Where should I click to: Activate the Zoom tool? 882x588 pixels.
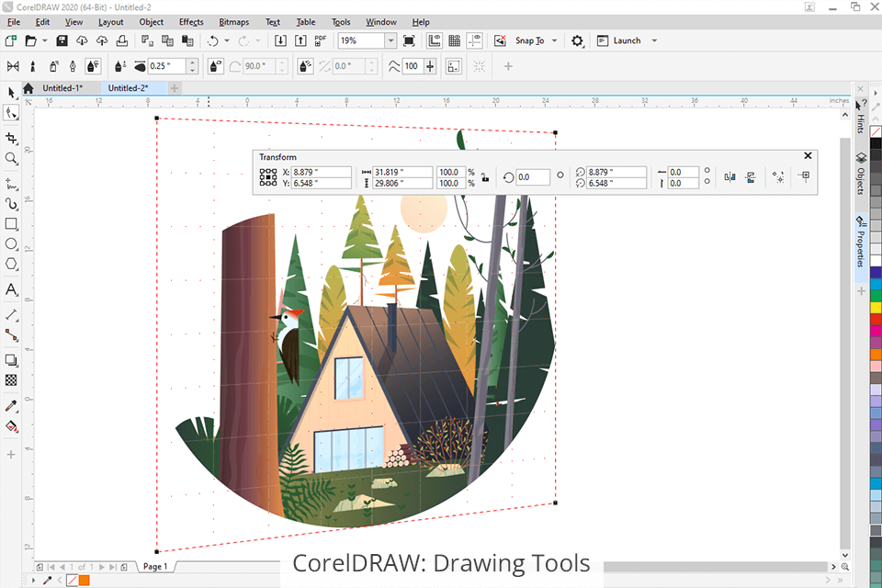tap(11, 159)
